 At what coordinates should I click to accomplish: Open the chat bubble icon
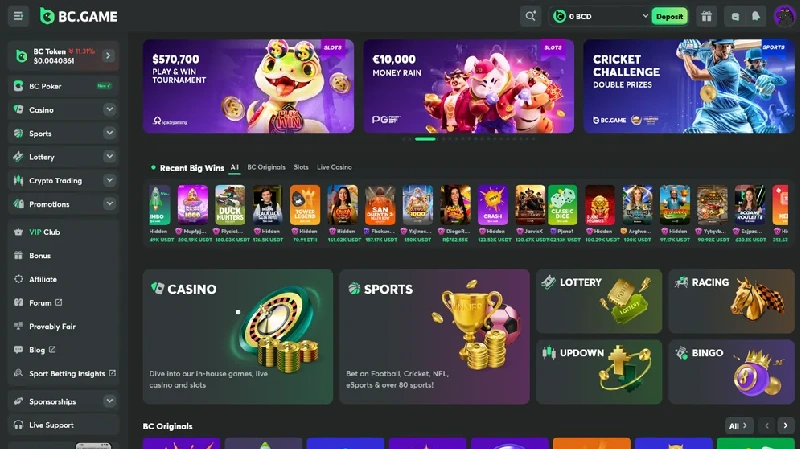(735, 16)
